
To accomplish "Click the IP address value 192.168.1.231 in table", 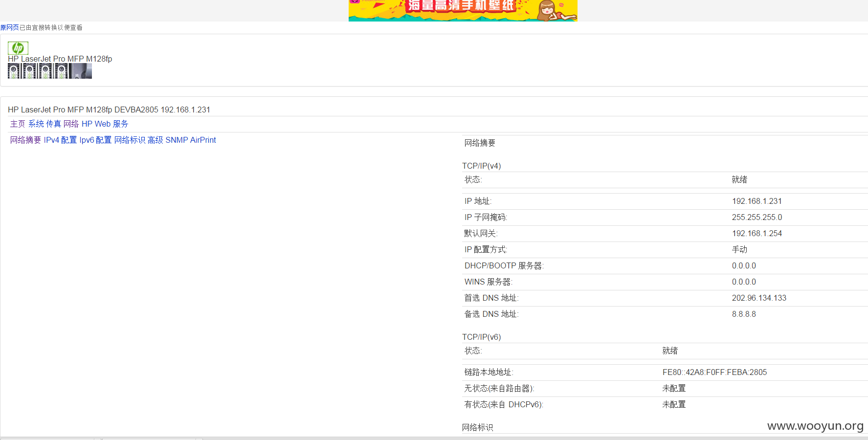I will tap(757, 201).
